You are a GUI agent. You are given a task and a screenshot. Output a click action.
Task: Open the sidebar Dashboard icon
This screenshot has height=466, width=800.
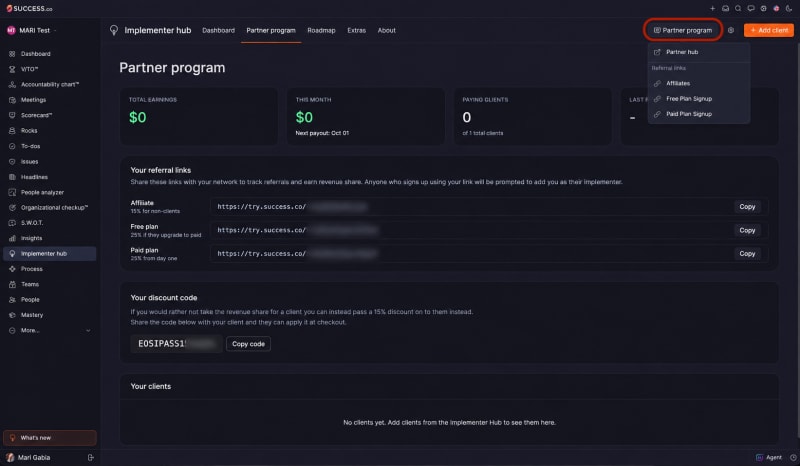tap(12, 54)
